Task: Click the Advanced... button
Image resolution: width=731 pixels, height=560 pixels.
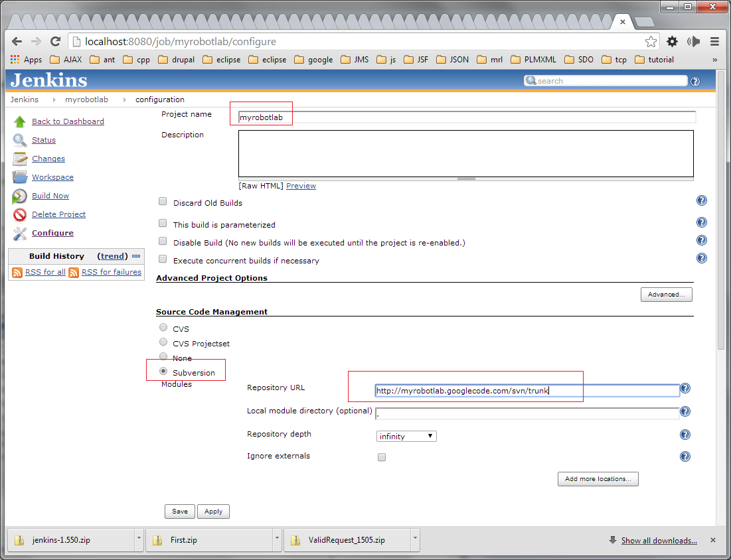Action: click(x=666, y=295)
